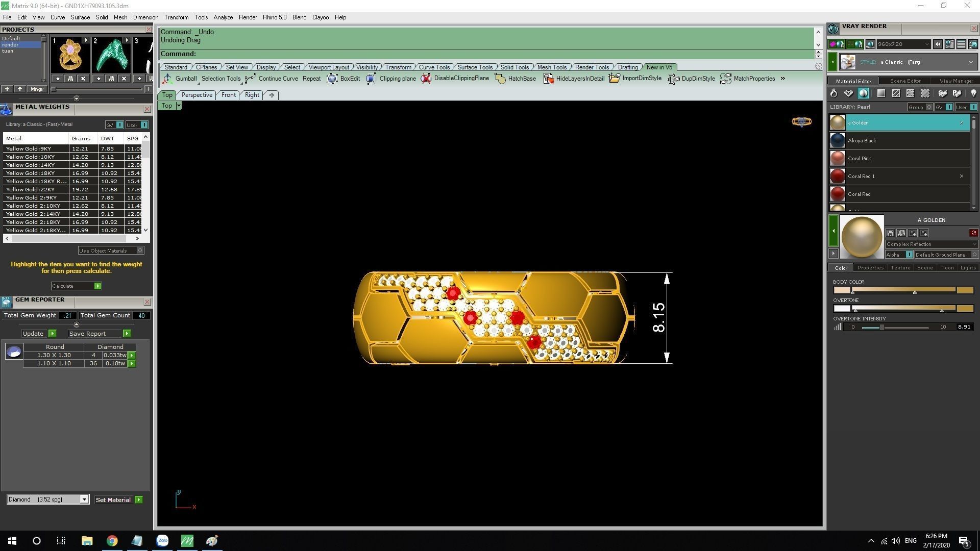Viewport: 980px width, 551px height.
Task: Open the Texture tab in material editor
Action: [900, 267]
